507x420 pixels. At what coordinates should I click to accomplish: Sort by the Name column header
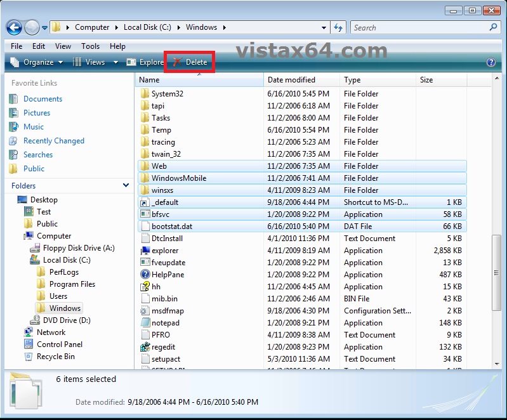click(199, 80)
